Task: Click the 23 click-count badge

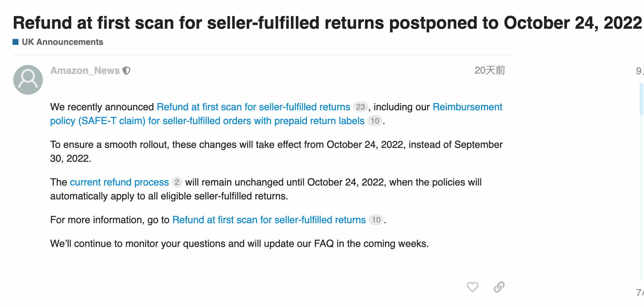Action: (x=360, y=107)
